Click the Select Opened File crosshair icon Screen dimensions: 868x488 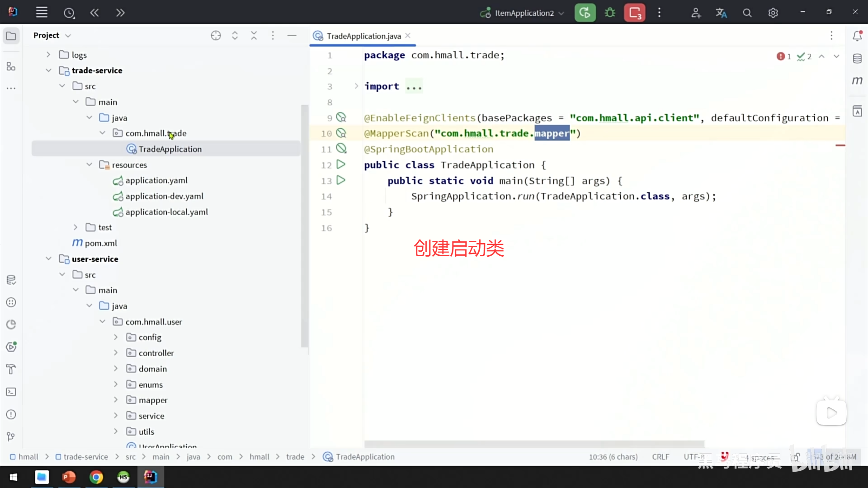(216, 36)
